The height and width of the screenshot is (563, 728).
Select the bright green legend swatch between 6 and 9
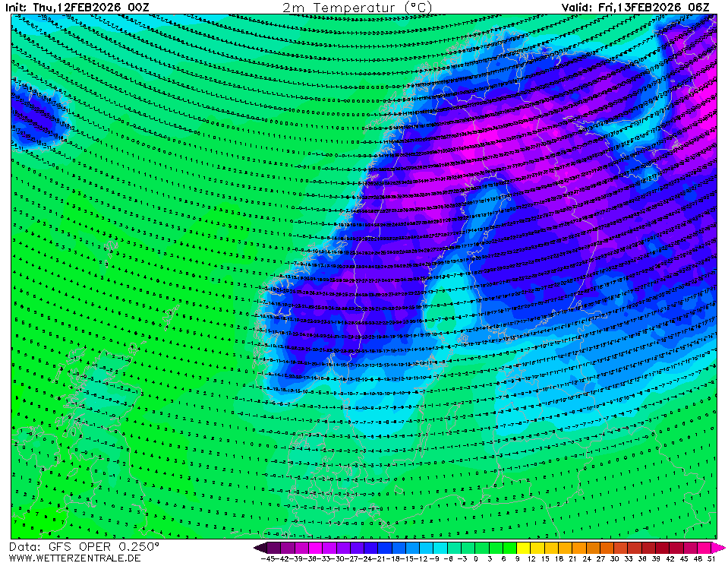(509, 548)
